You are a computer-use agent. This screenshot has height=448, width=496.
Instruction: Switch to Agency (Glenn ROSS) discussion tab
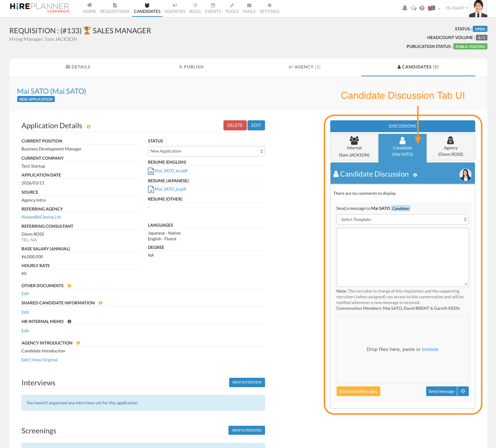tap(451, 147)
